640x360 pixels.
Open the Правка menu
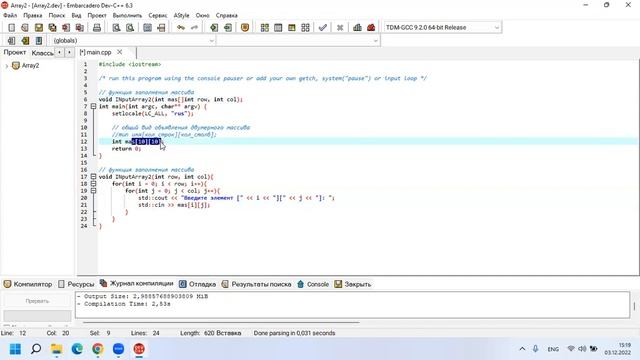pyautogui.click(x=33, y=15)
